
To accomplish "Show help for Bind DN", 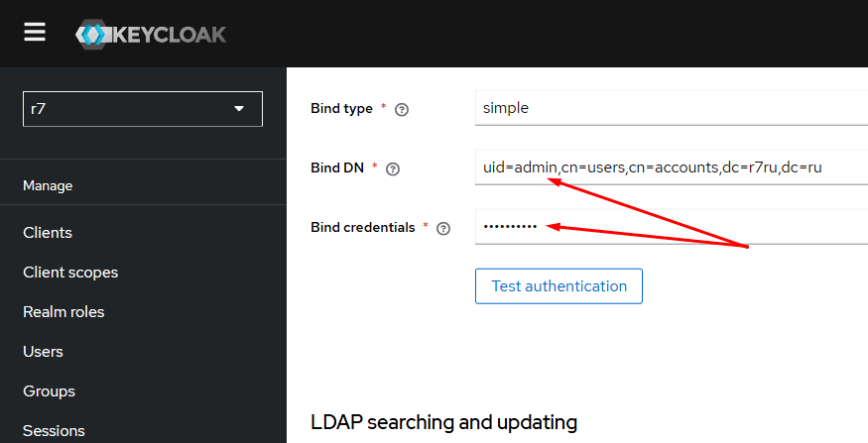I will 393,169.
